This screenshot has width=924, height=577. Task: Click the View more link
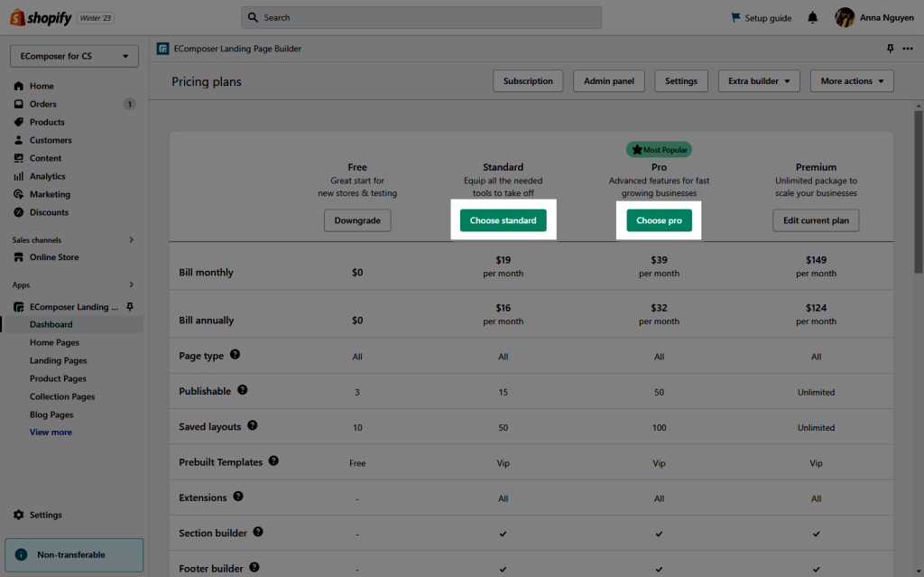click(x=51, y=432)
